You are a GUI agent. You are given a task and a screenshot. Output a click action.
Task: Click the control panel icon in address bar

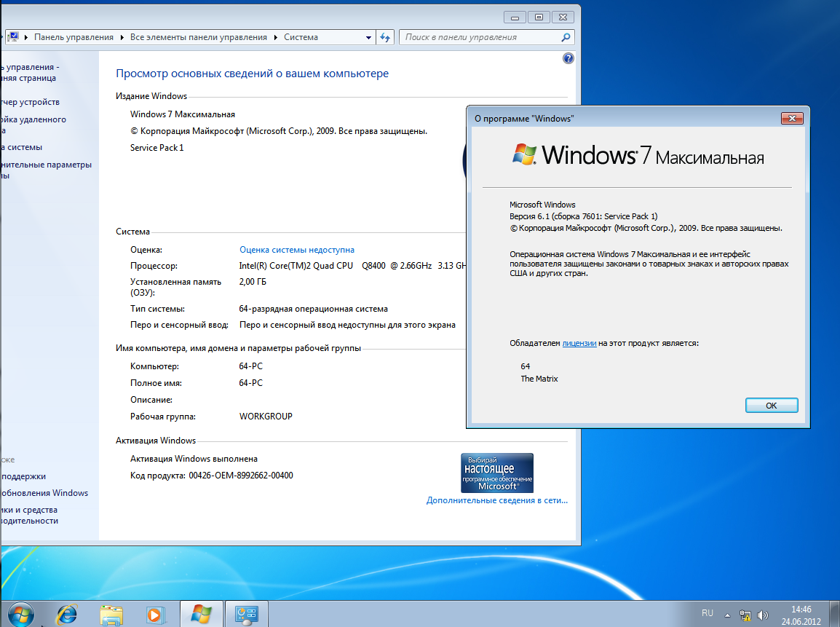pos(13,37)
